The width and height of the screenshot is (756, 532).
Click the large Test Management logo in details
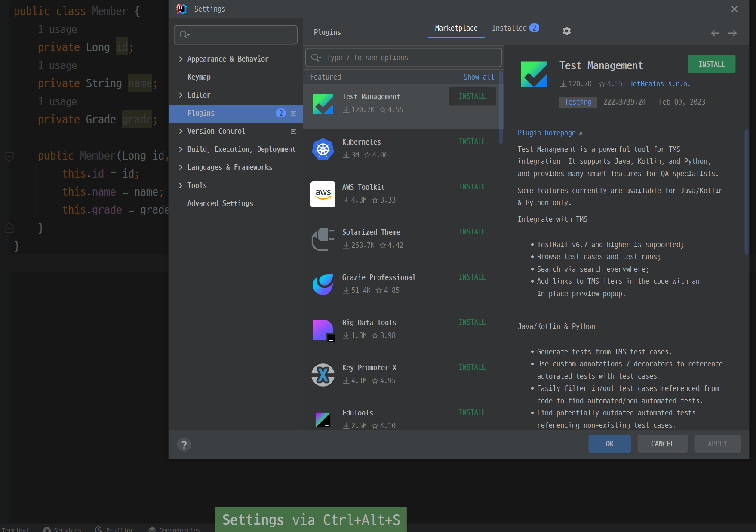pos(534,74)
